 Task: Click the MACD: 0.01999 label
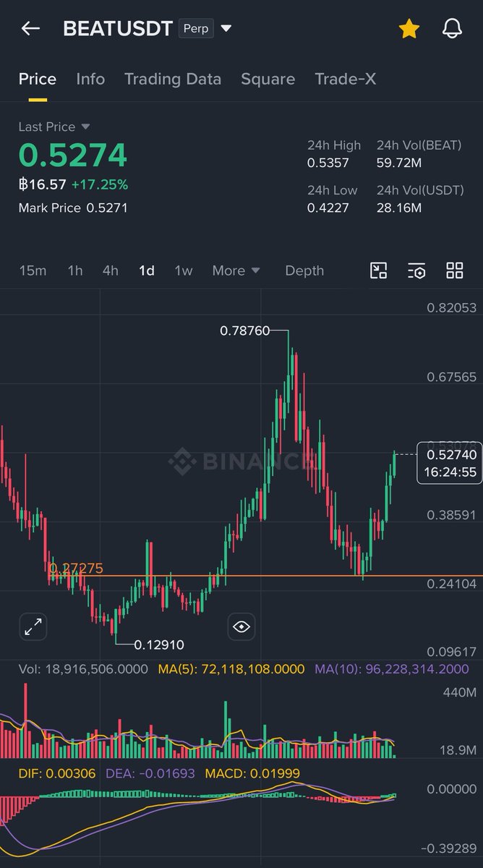point(252,774)
